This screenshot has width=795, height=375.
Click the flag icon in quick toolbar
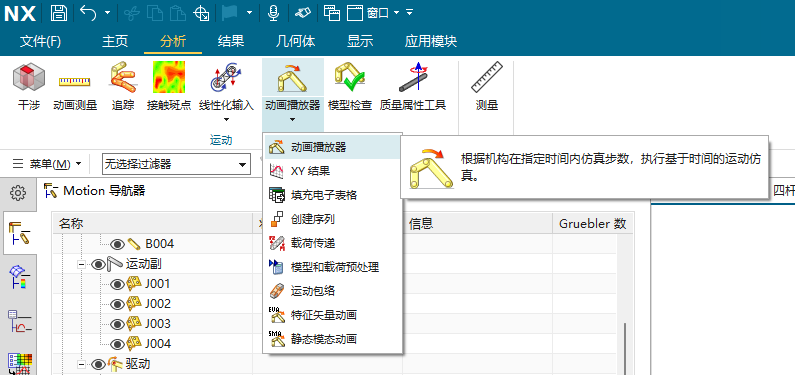(230, 13)
